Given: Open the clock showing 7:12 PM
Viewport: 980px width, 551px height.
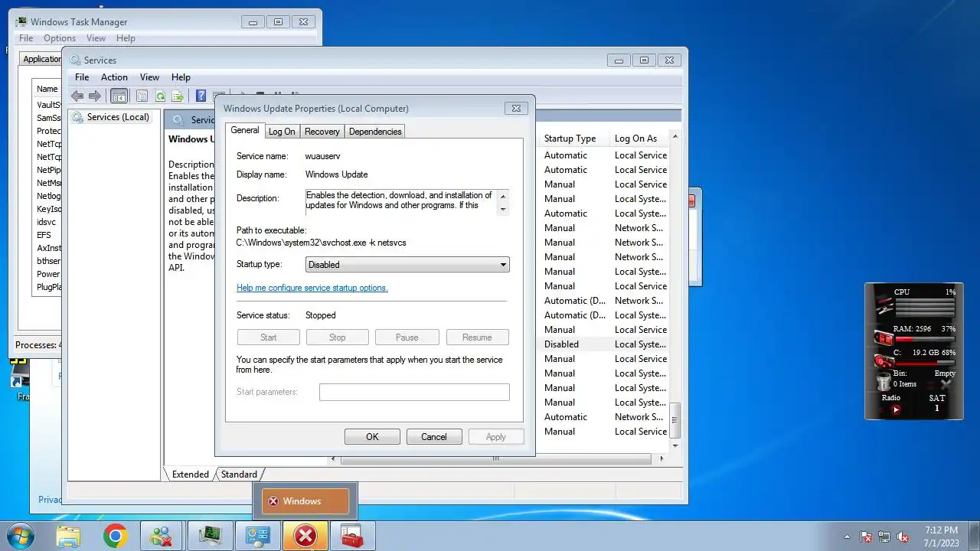Looking at the screenshot, I should (941, 536).
